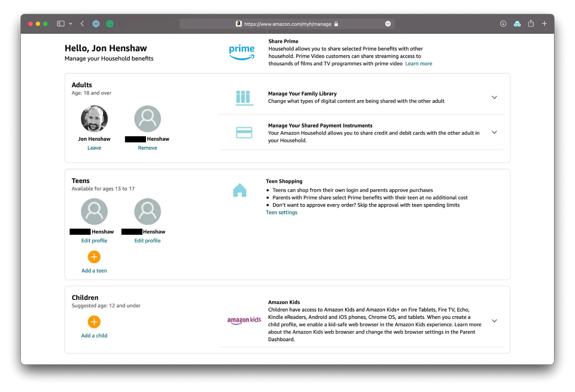Open the Learn more link
This screenshot has height=392, width=575.
coord(418,63)
